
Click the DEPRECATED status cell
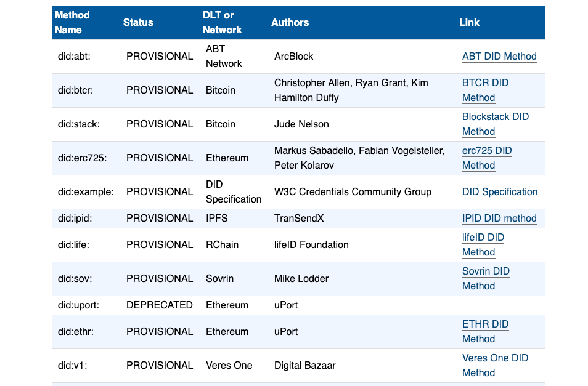click(x=159, y=305)
